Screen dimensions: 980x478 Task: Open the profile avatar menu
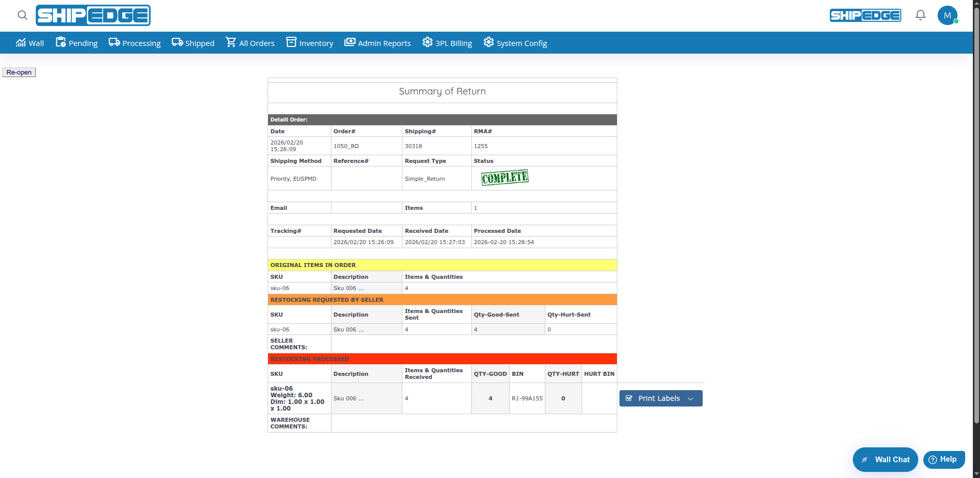point(948,15)
